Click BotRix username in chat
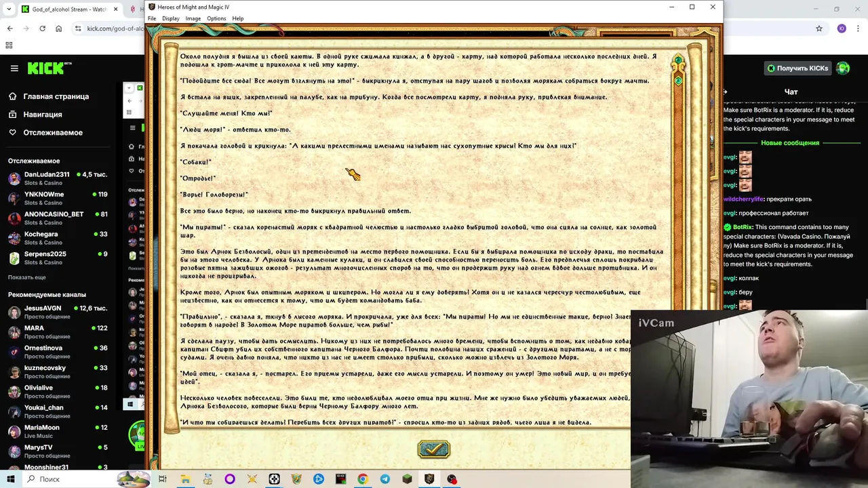This screenshot has width=868, height=488. 743,227
